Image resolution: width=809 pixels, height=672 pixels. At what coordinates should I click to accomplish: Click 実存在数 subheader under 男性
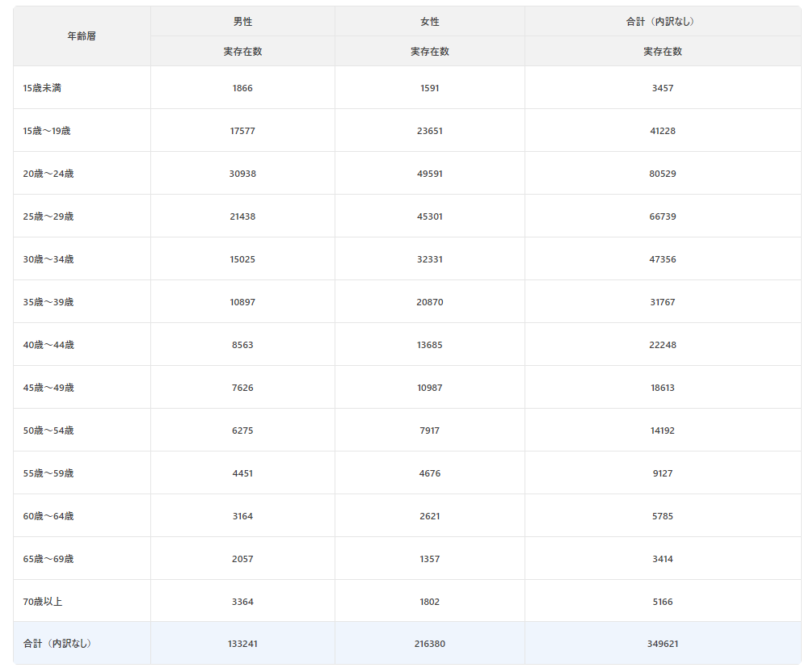click(x=242, y=52)
